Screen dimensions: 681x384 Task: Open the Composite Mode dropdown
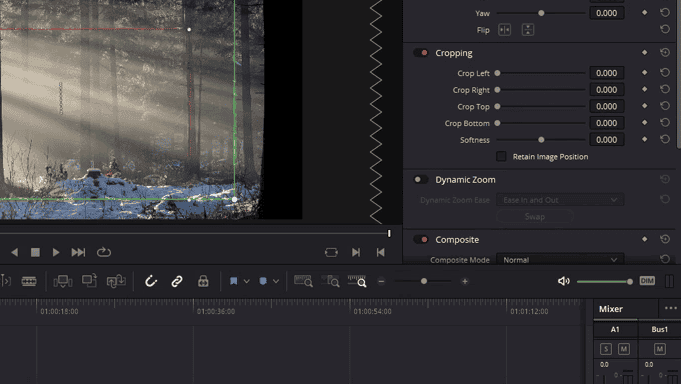pos(560,260)
